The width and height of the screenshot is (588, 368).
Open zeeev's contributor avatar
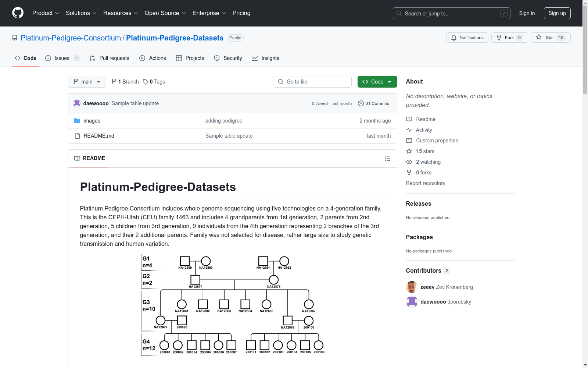(x=412, y=287)
